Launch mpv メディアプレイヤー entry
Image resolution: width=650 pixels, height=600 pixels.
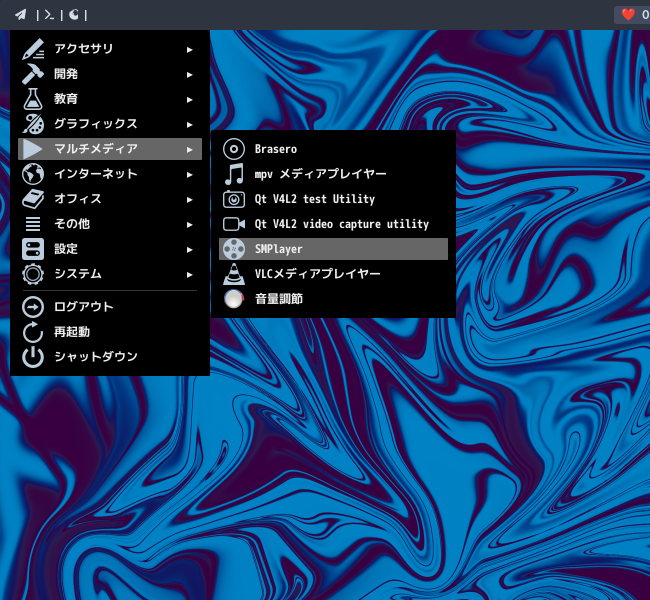(333, 174)
